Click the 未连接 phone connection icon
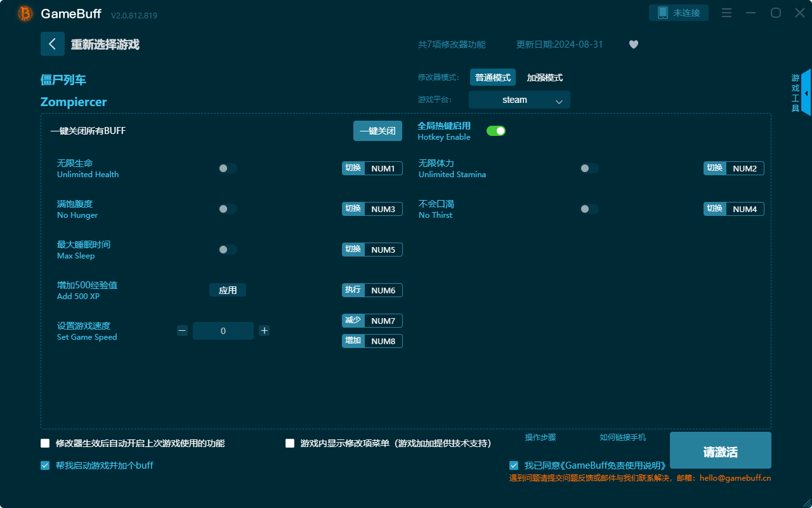This screenshot has height=508, width=812. (x=678, y=12)
